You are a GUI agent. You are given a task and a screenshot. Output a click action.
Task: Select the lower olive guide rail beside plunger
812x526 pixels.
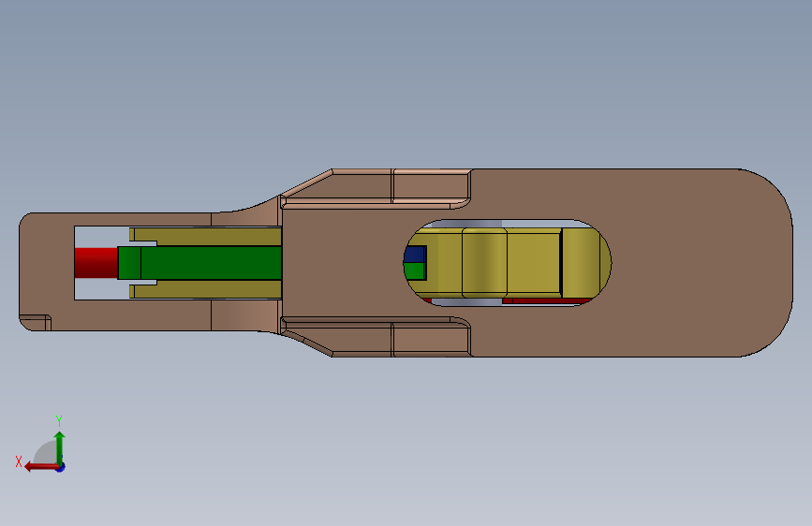[x=206, y=289]
